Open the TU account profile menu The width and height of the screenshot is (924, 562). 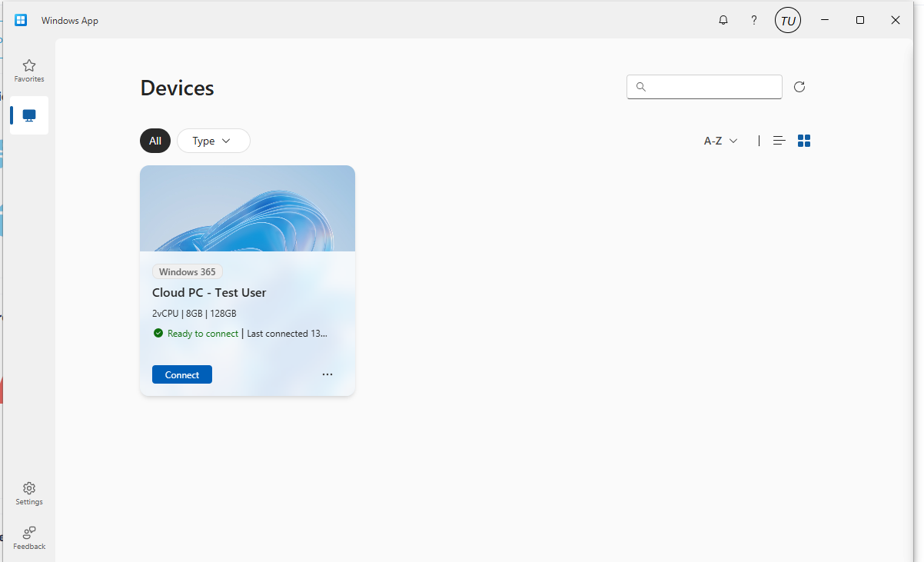click(788, 21)
